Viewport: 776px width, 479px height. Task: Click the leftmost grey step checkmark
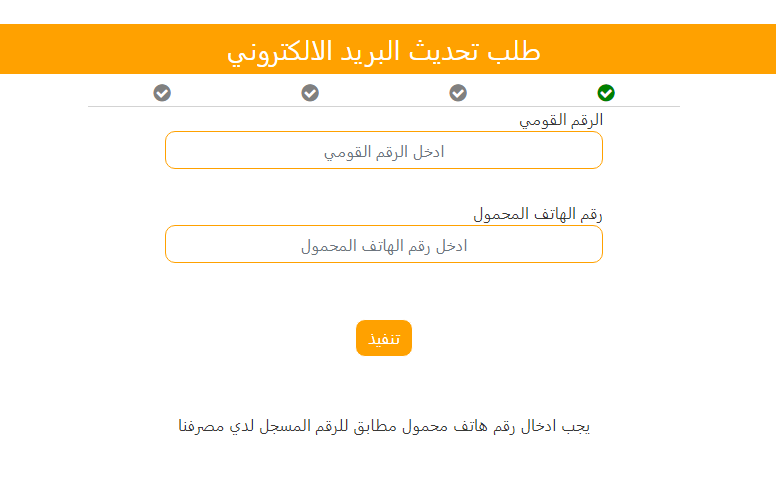pos(162,93)
